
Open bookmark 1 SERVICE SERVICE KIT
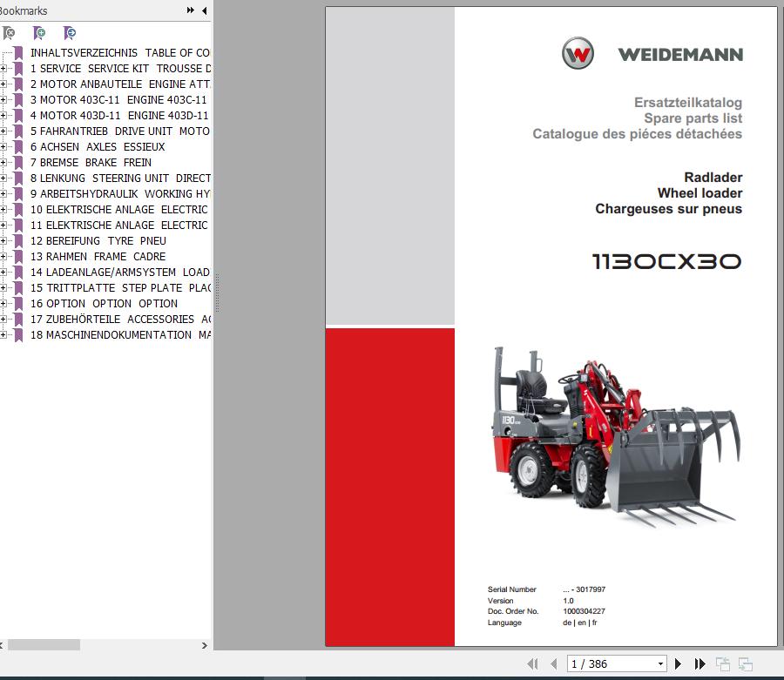pyautogui.click(x=120, y=69)
